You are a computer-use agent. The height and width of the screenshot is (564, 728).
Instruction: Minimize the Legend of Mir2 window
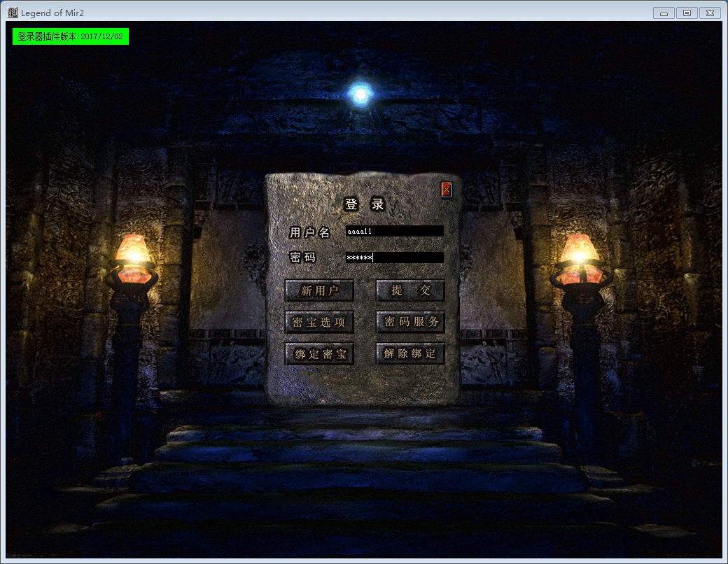(664, 13)
